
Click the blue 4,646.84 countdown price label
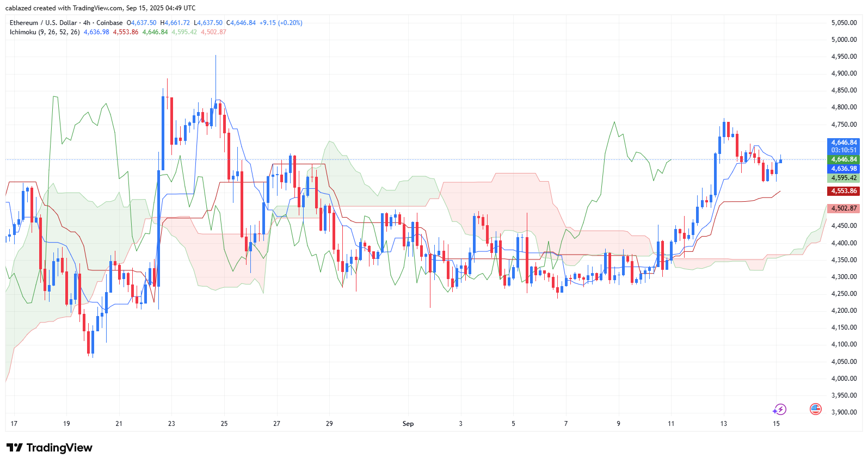843,146
